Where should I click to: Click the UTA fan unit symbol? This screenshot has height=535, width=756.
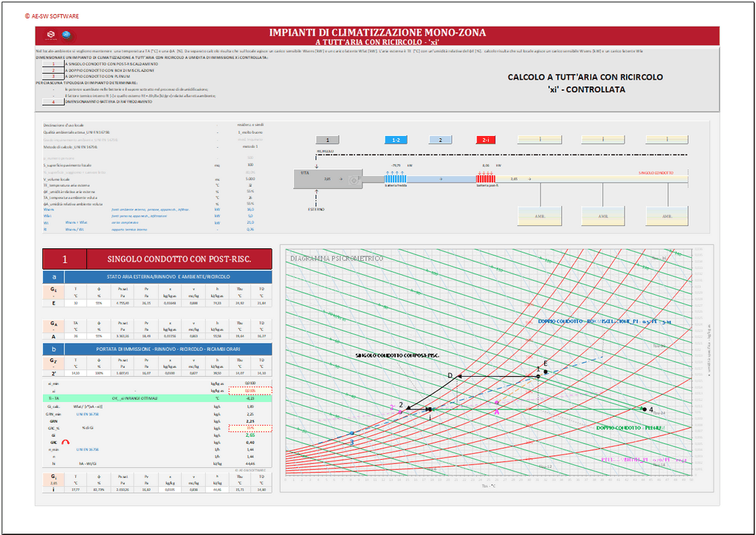pos(355,179)
